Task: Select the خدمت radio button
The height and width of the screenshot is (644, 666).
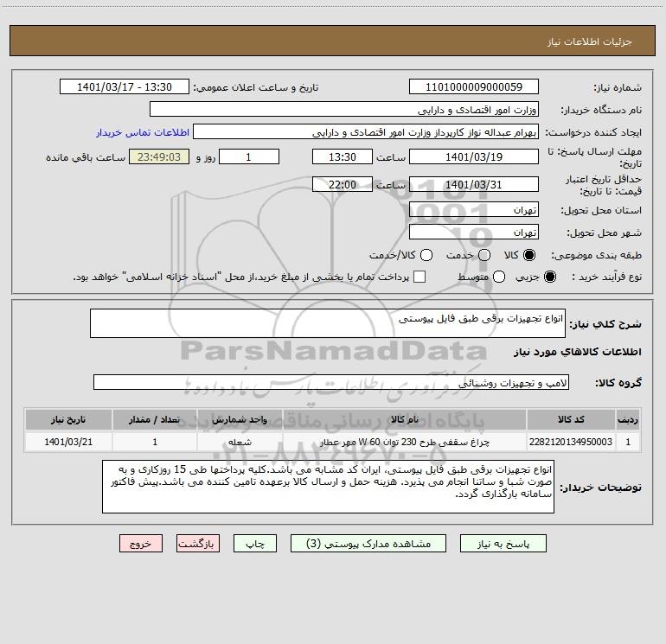Action: click(x=484, y=255)
